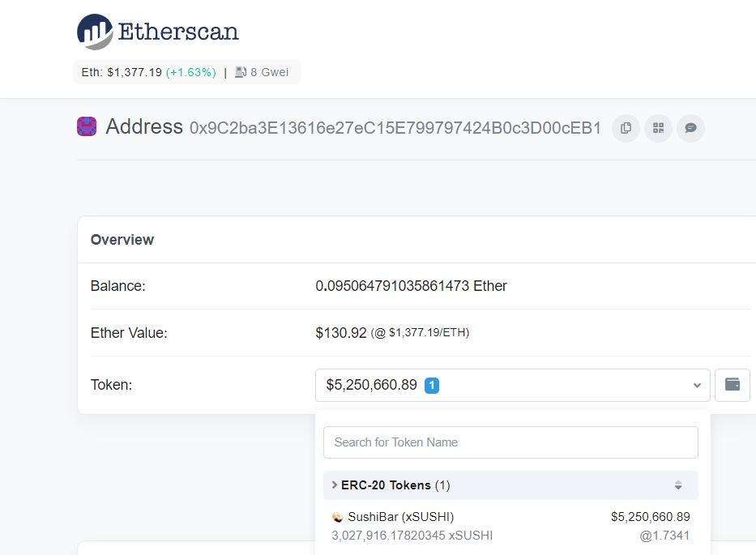Screen dimensions: 756x555
Task: Click the 3,027,916.17820345 xSUSHI amount
Action: pos(412,536)
